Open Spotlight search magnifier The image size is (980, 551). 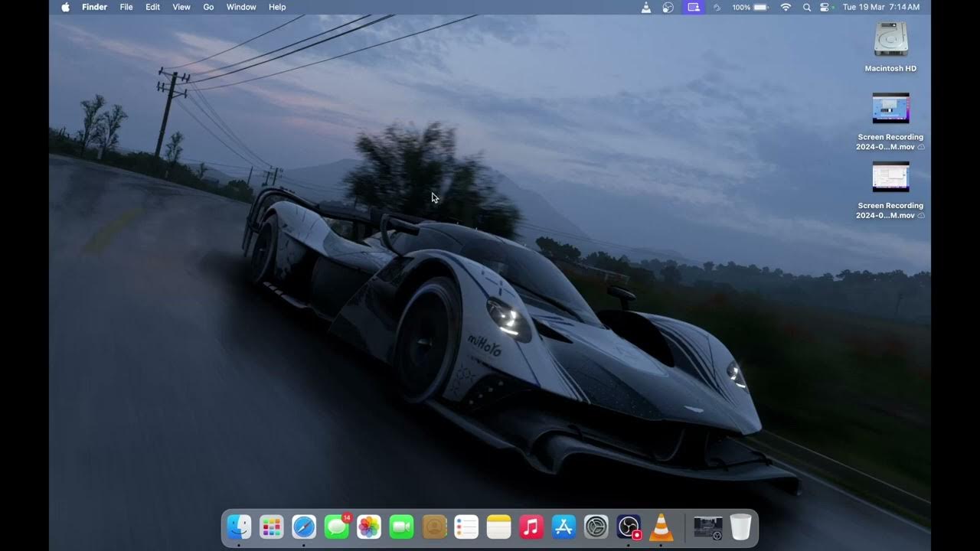(x=807, y=7)
